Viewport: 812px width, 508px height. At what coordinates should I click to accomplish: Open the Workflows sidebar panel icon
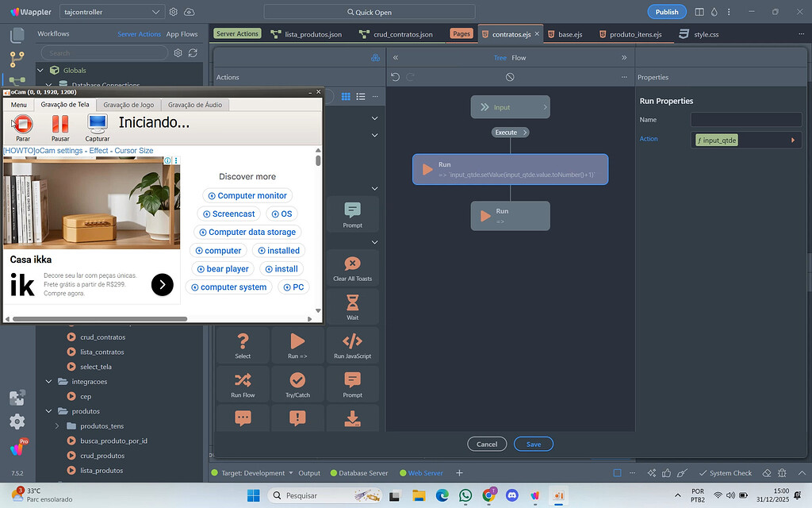click(17, 81)
